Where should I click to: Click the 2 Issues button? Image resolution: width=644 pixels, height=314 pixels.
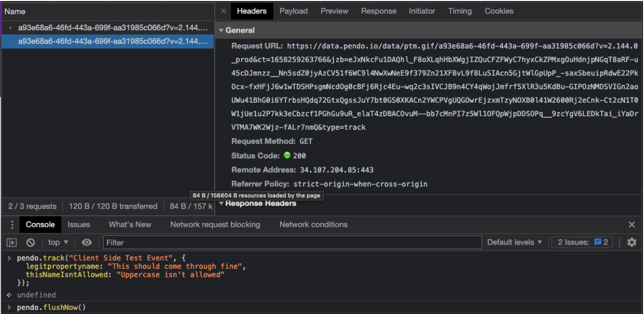point(583,243)
